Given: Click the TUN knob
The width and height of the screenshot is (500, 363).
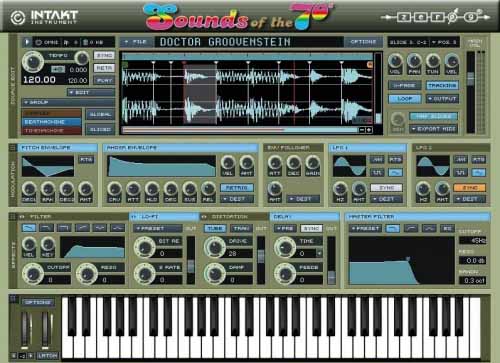Looking at the screenshot, I should (433, 62).
